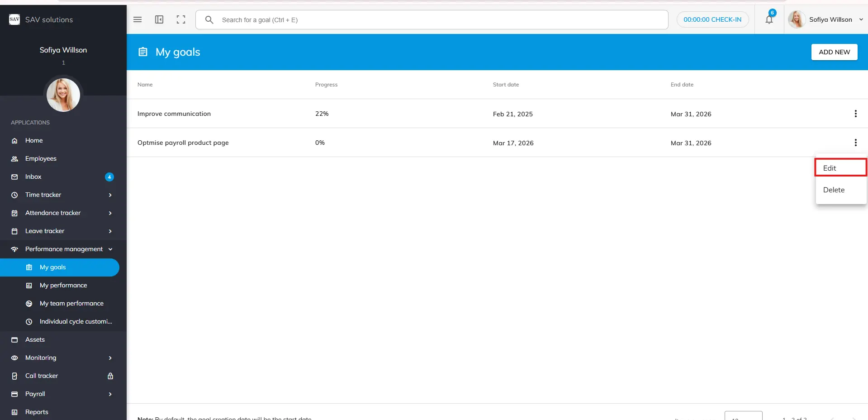Open the notifications bell
This screenshot has width=868, height=420.
coord(769,19)
